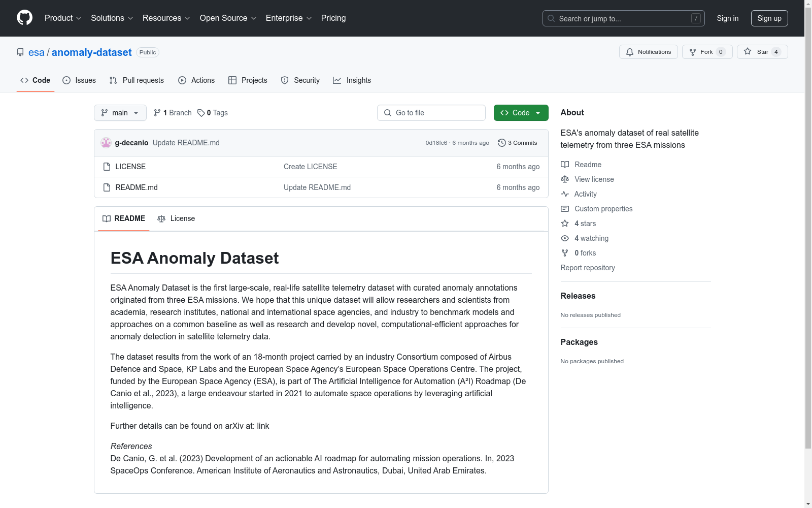Screen dimensions: 812x508
Task: Select the License tab in file viewer
Action: coord(176,218)
